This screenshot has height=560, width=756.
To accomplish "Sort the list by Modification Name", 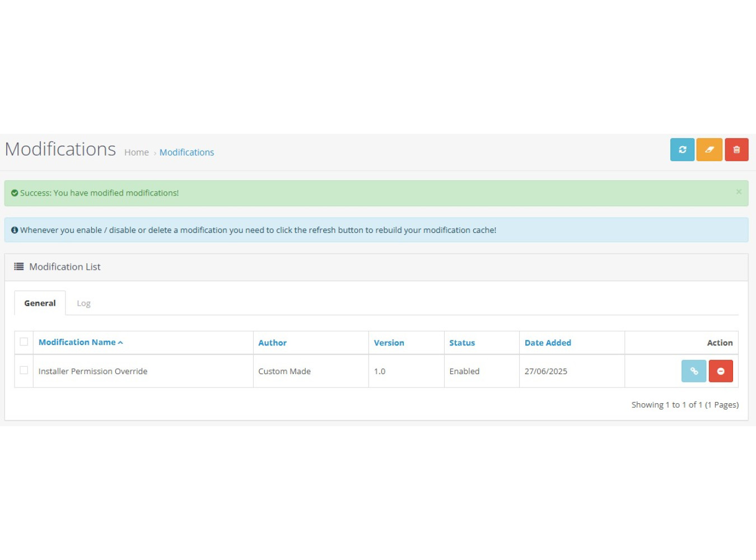I will [77, 342].
